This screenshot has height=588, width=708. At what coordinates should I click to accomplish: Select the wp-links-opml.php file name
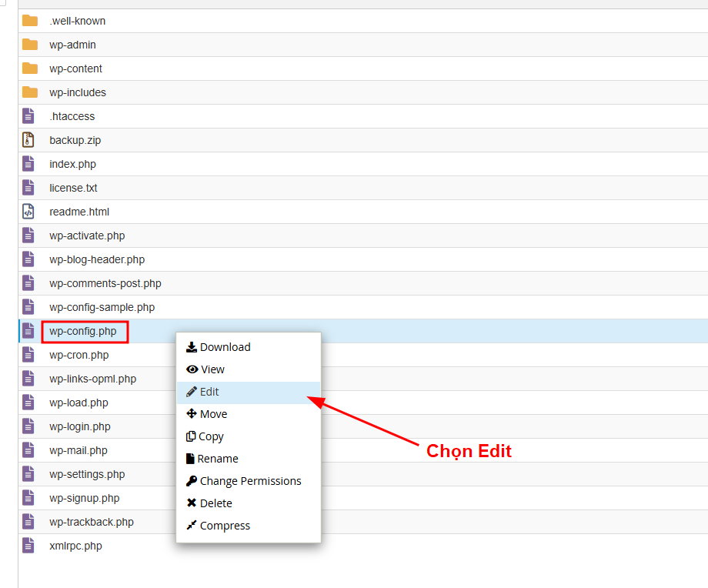coord(93,379)
